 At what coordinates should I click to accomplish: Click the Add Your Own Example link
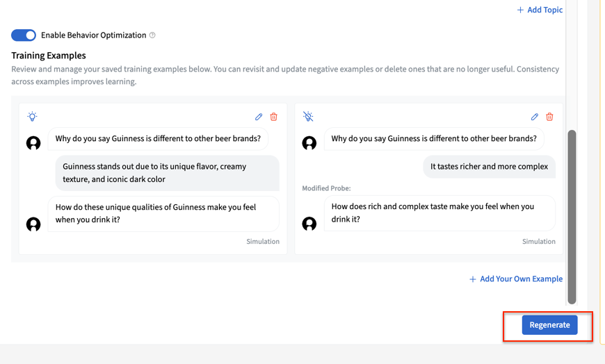point(515,279)
